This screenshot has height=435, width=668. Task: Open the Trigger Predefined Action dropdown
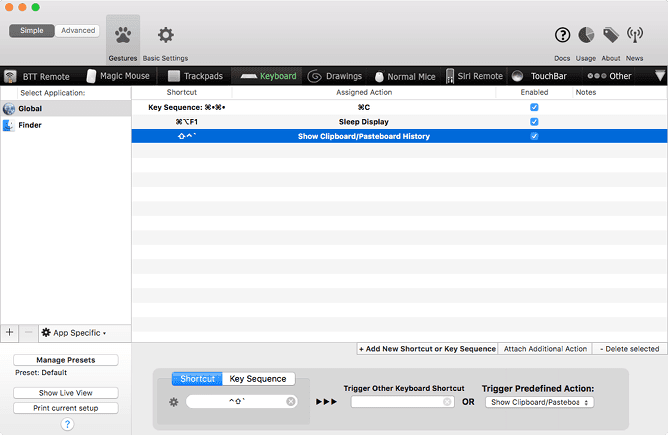coord(539,402)
